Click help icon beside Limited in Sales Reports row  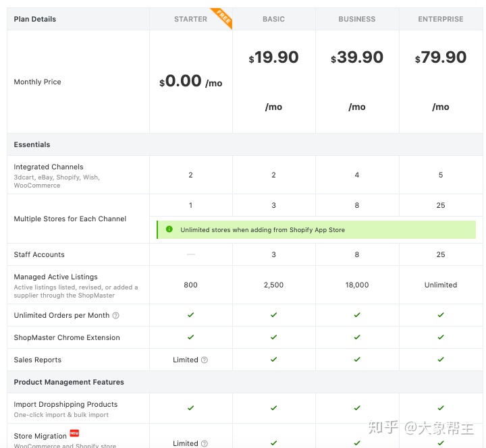point(205,360)
